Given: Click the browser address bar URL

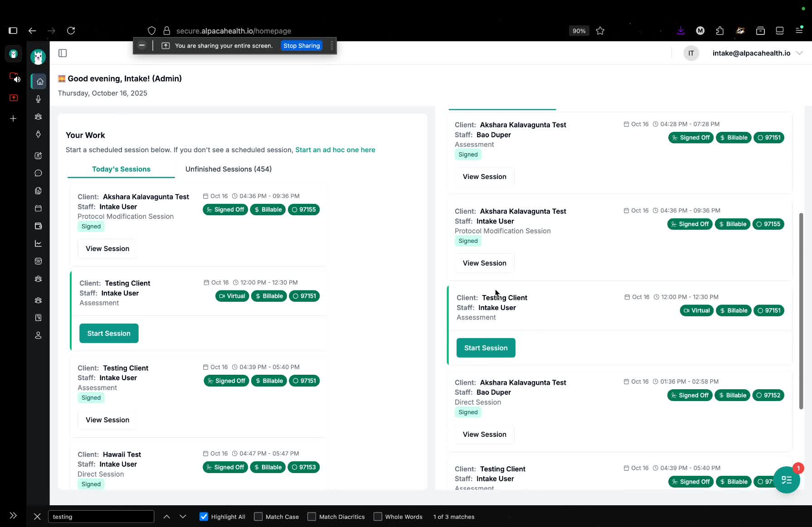Looking at the screenshot, I should pos(233,31).
